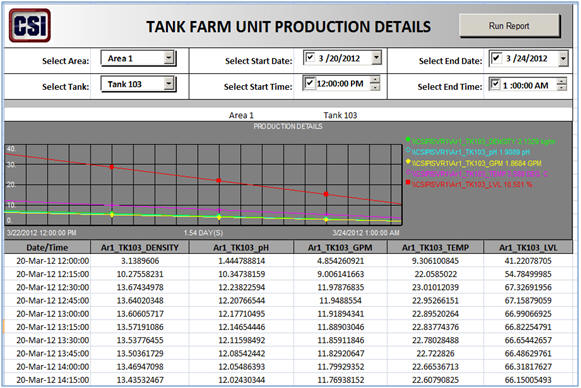Toggle the Start Date checkbox
The width and height of the screenshot is (581, 388).
pyautogui.click(x=310, y=57)
